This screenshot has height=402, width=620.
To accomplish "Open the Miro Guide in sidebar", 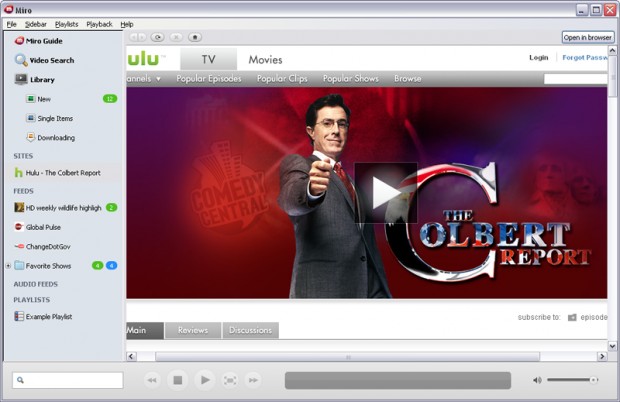I will point(39,41).
